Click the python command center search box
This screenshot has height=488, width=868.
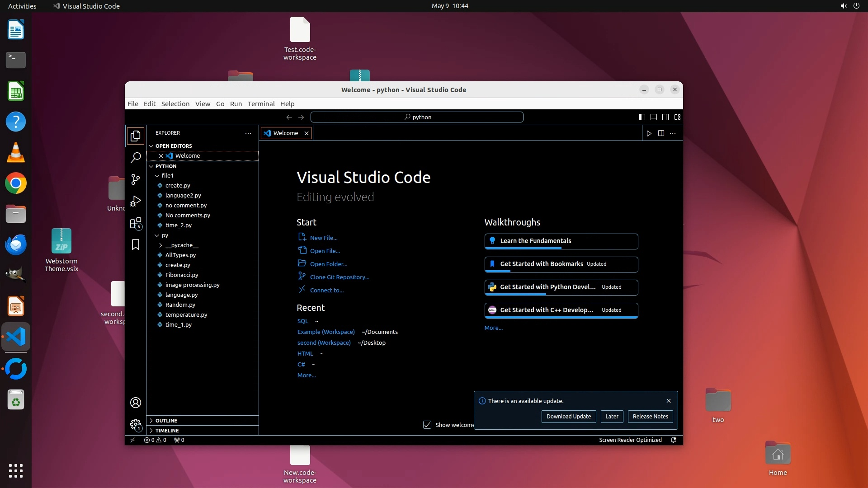point(417,117)
